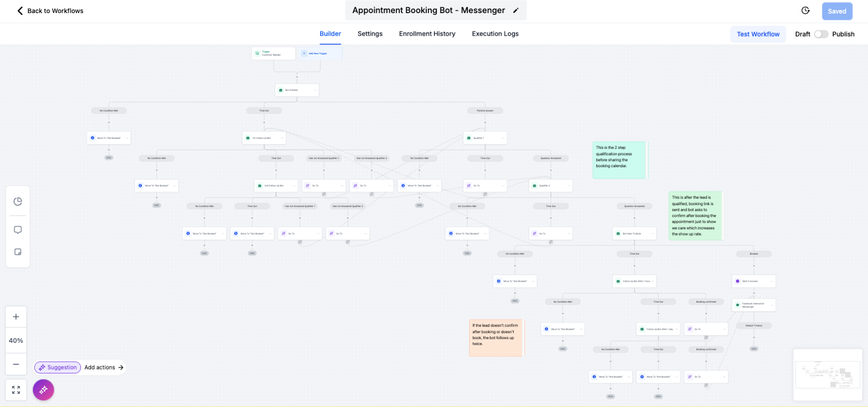Viewport: 868px width, 407px height.
Task: Toggle the Draft/Publish switch
Action: 821,34
